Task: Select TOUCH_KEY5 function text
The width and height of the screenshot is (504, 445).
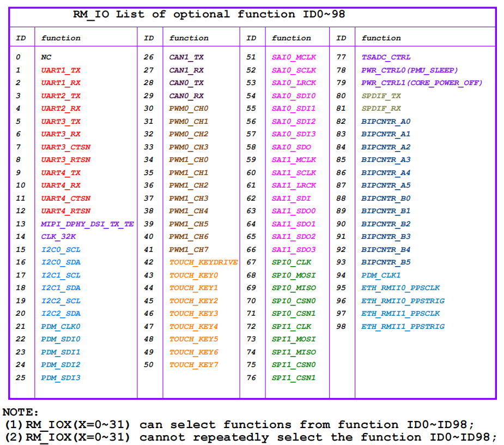Action: coord(194,339)
